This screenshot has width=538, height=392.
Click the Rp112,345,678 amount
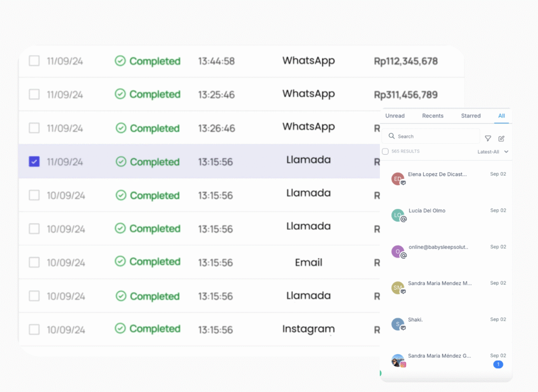(406, 61)
